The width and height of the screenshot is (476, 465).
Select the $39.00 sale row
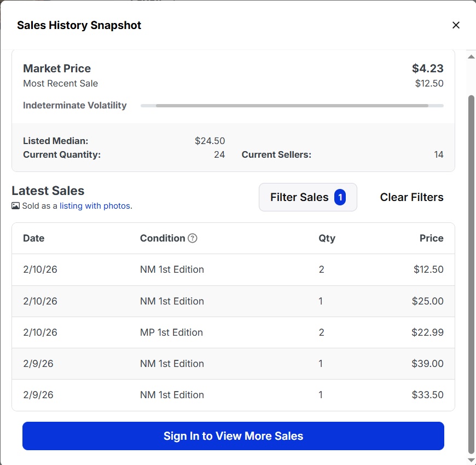[233, 364]
